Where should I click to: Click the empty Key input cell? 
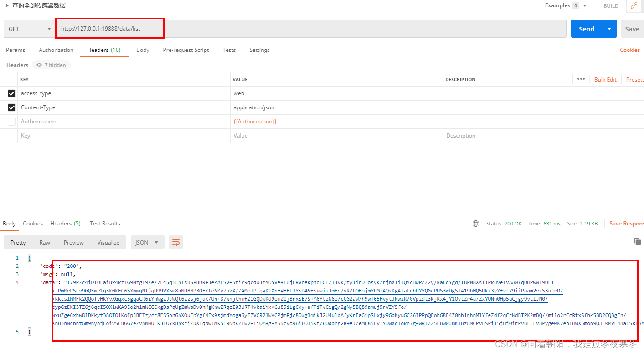124,136
